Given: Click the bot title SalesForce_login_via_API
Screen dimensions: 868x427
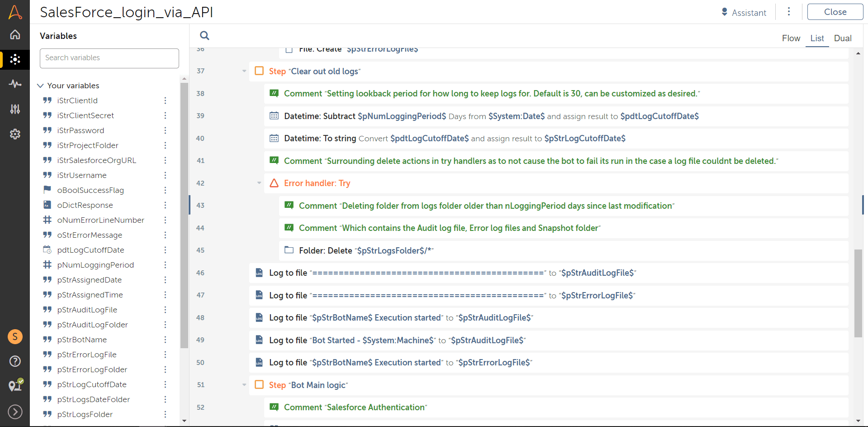Looking at the screenshot, I should (x=126, y=12).
